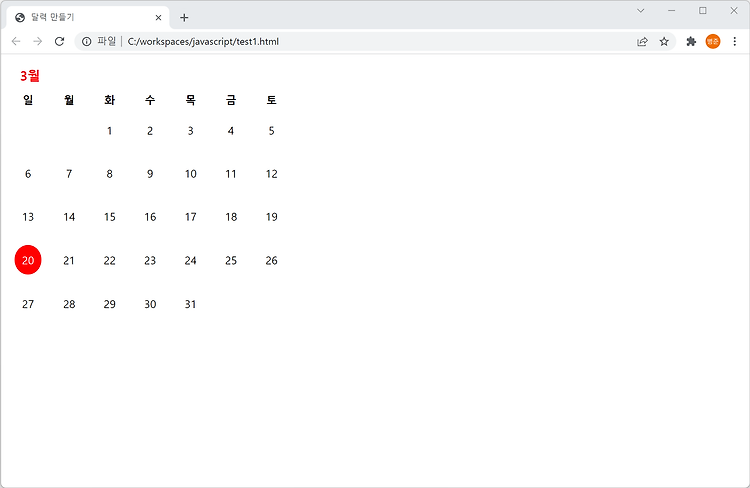
Task: Select date 15 in the calendar
Action: [110, 217]
